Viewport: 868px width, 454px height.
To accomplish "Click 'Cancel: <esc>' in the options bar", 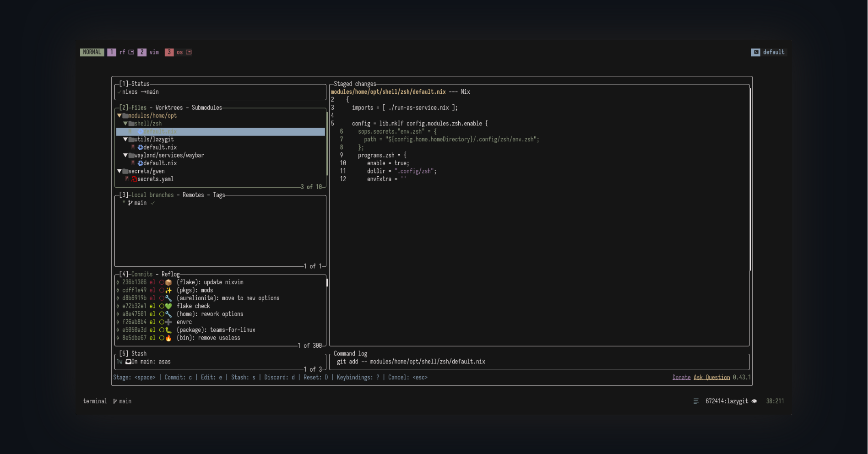I will [x=408, y=378].
